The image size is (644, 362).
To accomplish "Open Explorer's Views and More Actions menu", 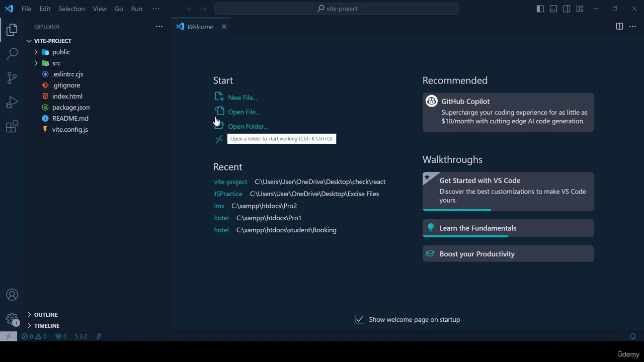I will (x=159, y=27).
